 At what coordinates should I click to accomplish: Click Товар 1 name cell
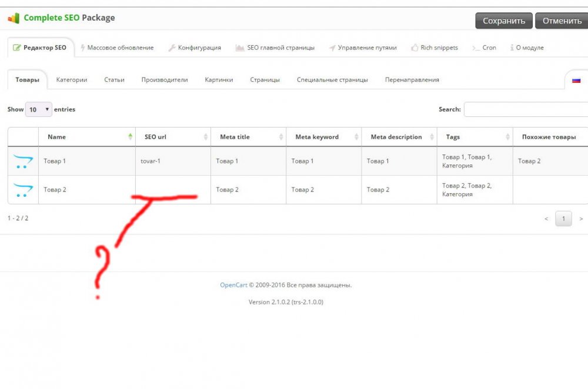(87, 161)
